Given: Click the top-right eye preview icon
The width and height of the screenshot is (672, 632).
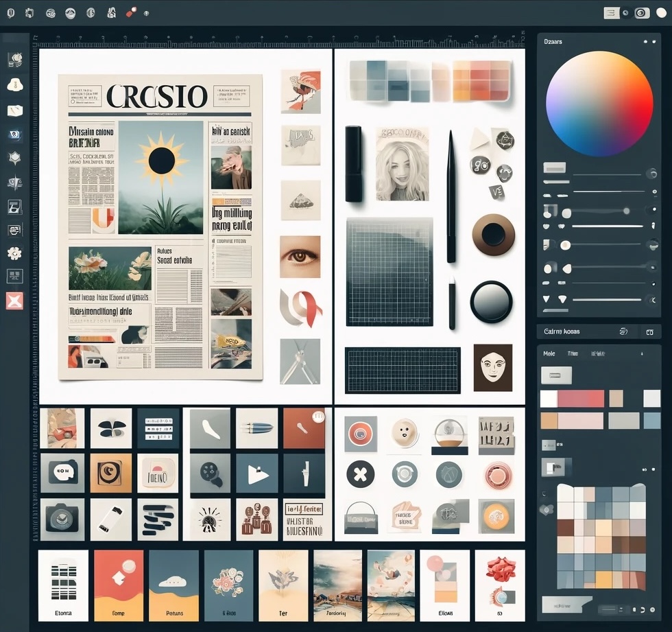Looking at the screenshot, I should pos(642,12).
